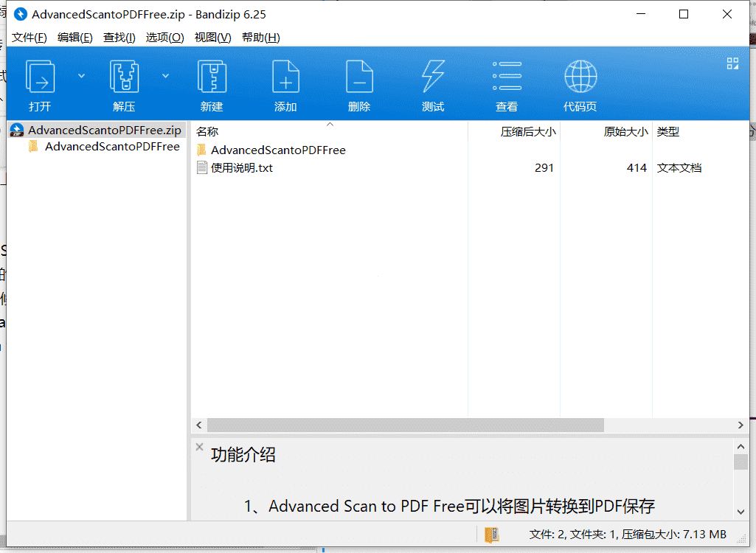
Task: Click comment pane scroll down arrow
Action: pos(741,512)
